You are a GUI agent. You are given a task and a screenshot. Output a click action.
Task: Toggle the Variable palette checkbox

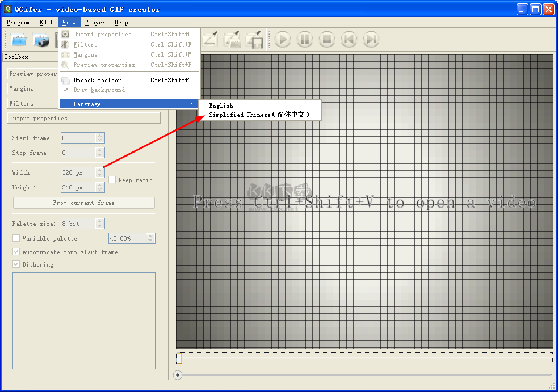[x=16, y=238]
